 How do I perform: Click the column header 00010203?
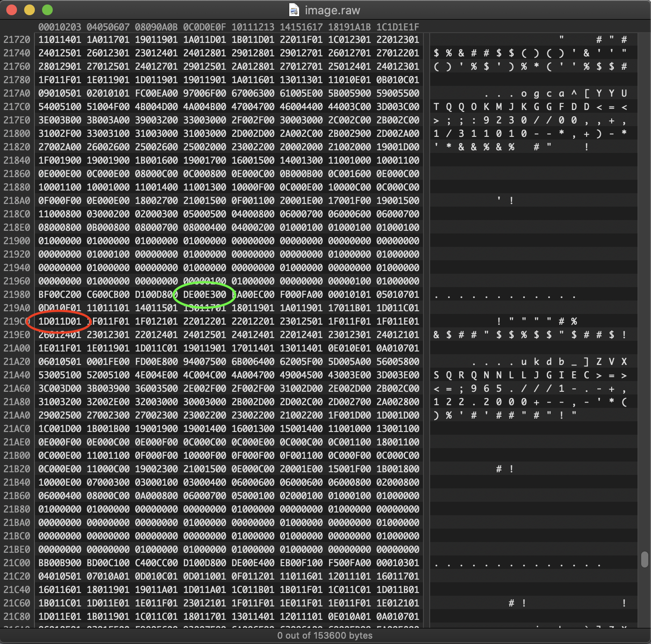(59, 27)
